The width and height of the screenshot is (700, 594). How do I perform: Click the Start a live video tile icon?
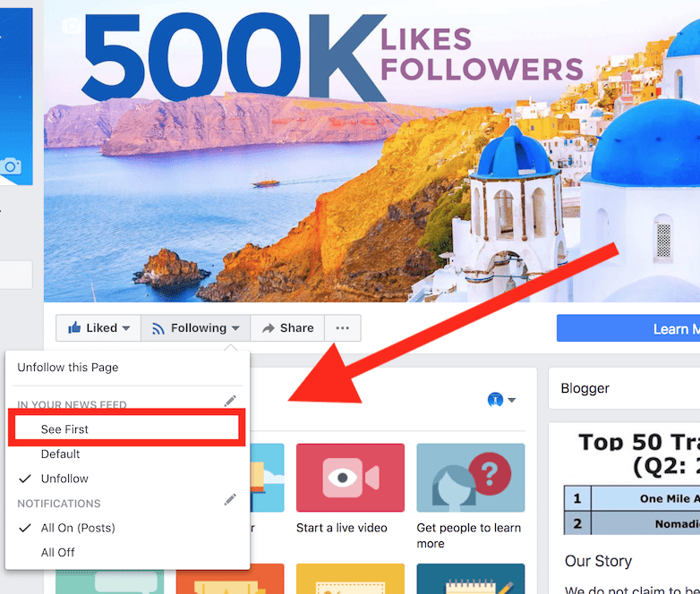[x=350, y=478]
